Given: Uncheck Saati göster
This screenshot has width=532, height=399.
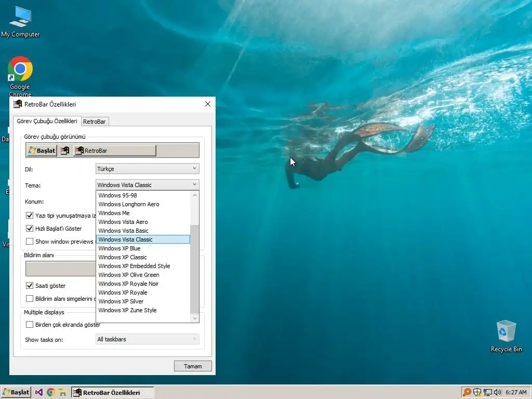Looking at the screenshot, I should click(x=30, y=285).
